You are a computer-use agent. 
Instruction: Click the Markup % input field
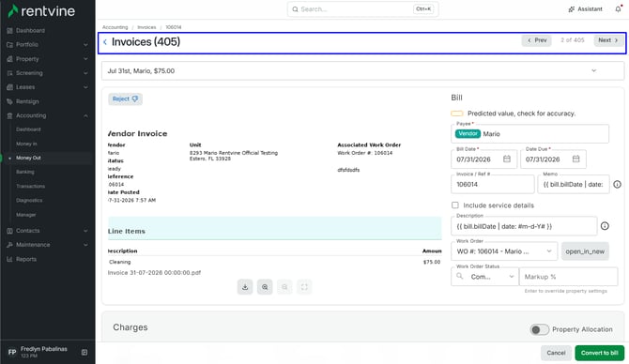(568, 277)
